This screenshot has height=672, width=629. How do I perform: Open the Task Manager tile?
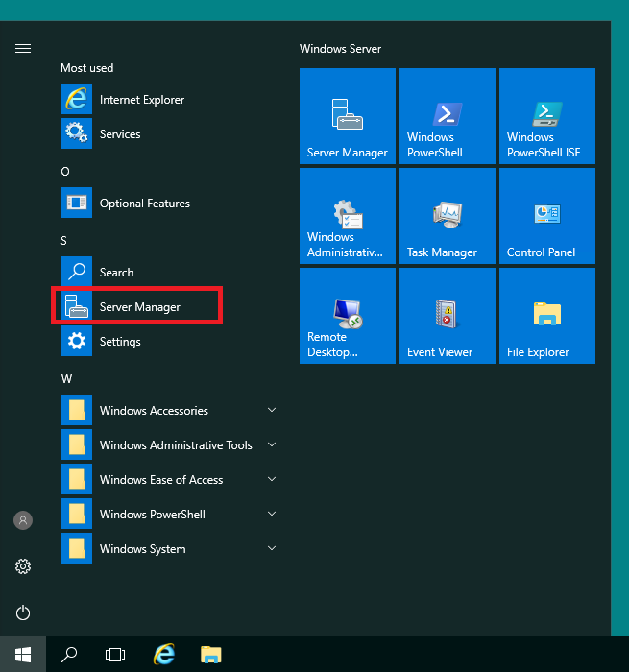click(448, 216)
